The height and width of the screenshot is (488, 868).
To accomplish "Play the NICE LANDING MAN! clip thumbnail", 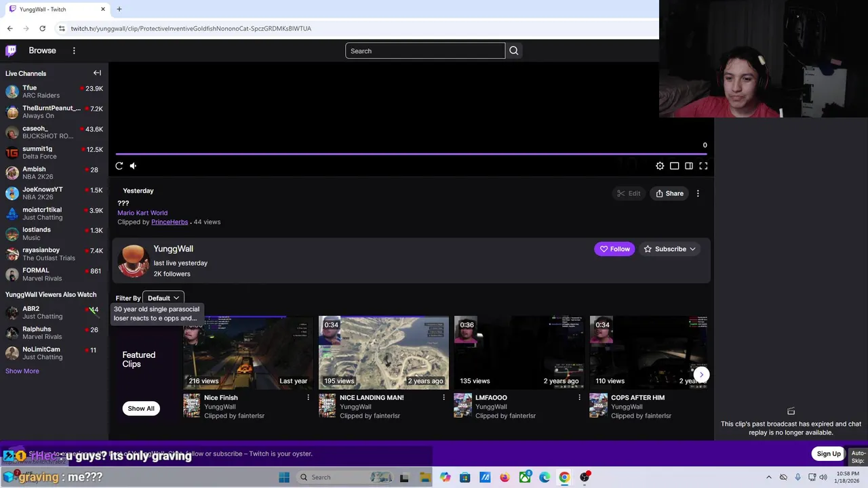I will tap(384, 352).
